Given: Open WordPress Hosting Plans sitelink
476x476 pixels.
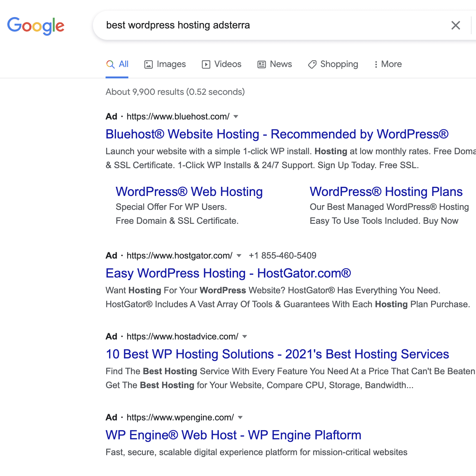Looking at the screenshot, I should pyautogui.click(x=386, y=192).
